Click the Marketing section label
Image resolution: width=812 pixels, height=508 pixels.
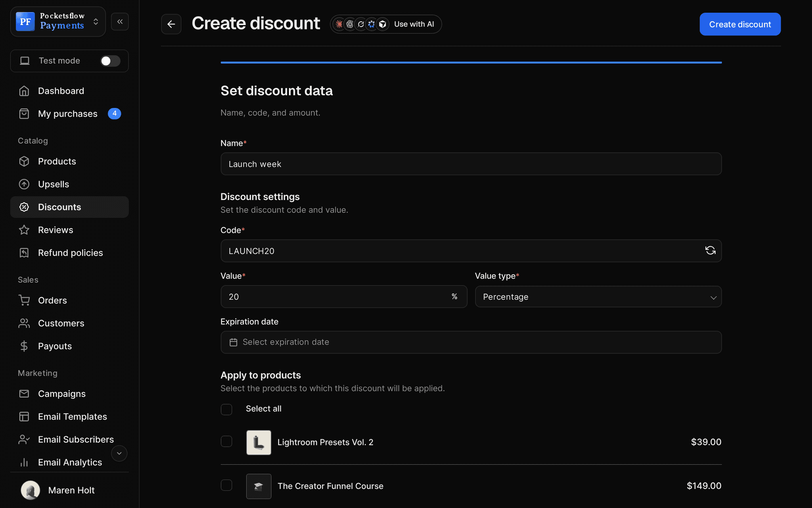click(38, 373)
